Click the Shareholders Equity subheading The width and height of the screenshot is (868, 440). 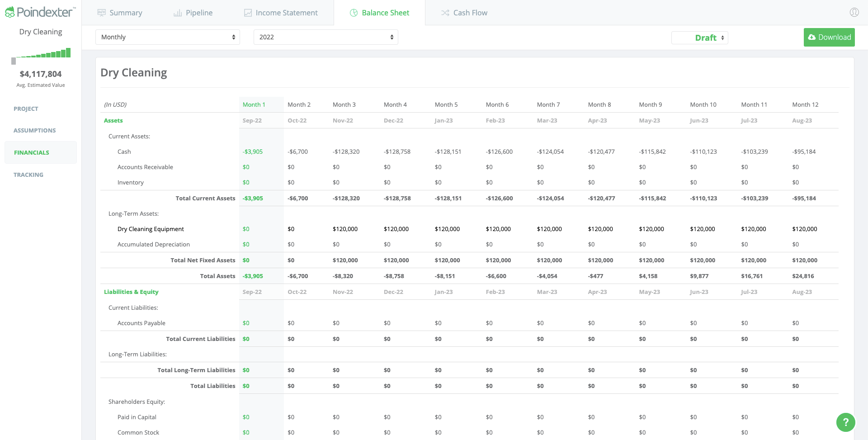[137, 402]
